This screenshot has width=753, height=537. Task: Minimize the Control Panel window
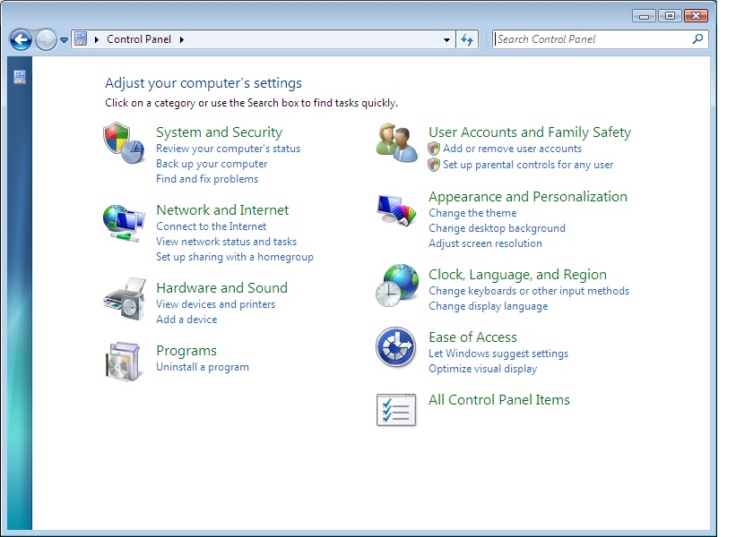click(x=644, y=16)
